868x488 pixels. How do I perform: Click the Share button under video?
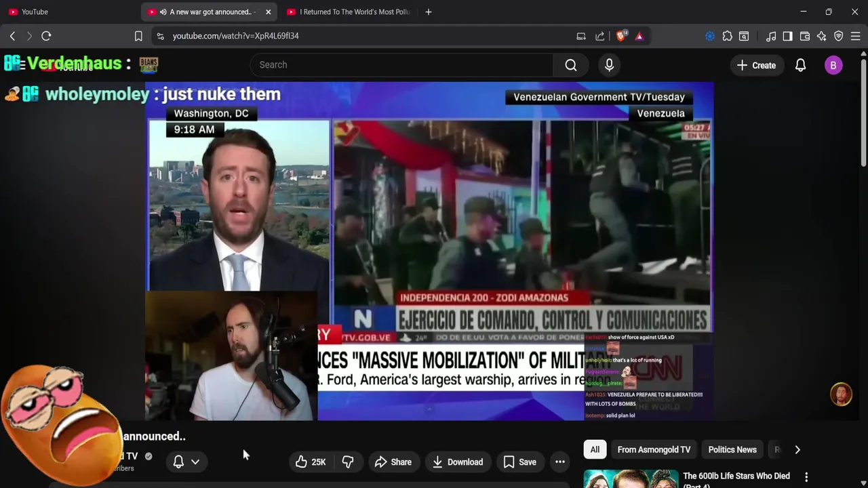393,462
